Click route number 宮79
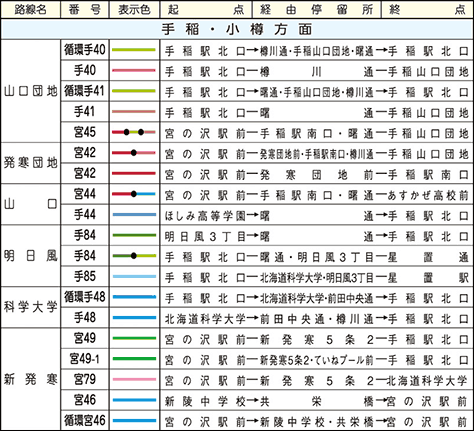Screen dimensions: 474x431 pos(85,379)
